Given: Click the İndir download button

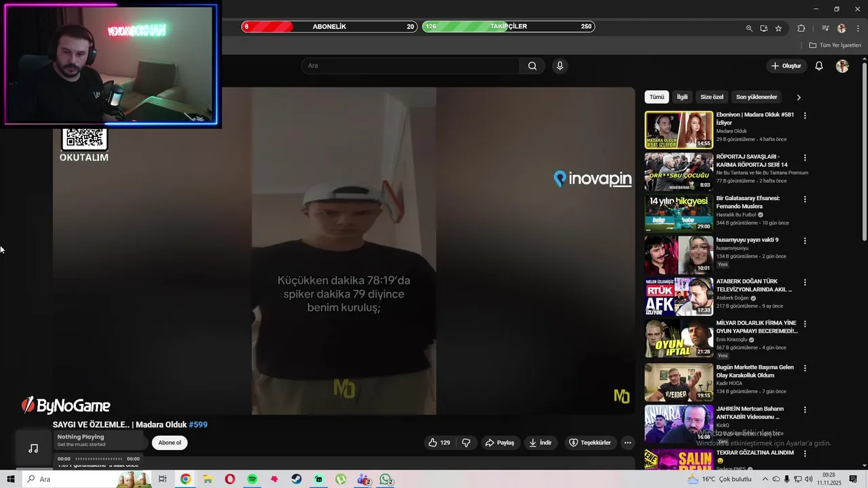Looking at the screenshot, I should tap(540, 443).
